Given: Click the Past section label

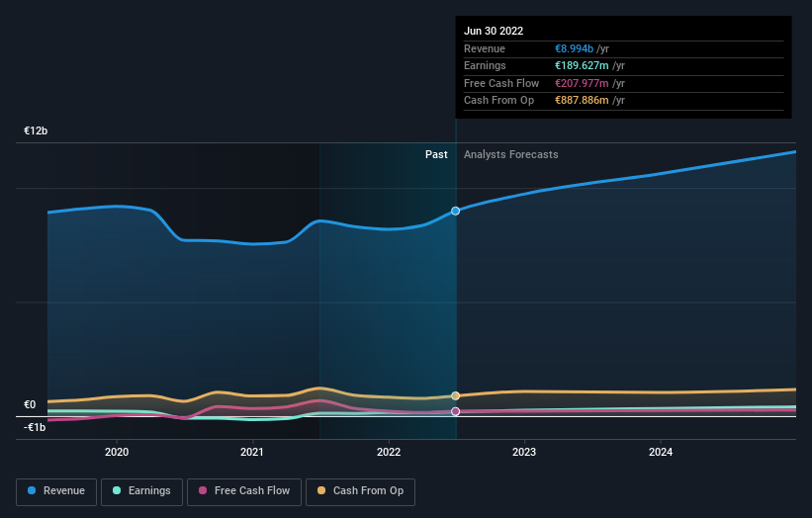Looking at the screenshot, I should pos(436,155).
